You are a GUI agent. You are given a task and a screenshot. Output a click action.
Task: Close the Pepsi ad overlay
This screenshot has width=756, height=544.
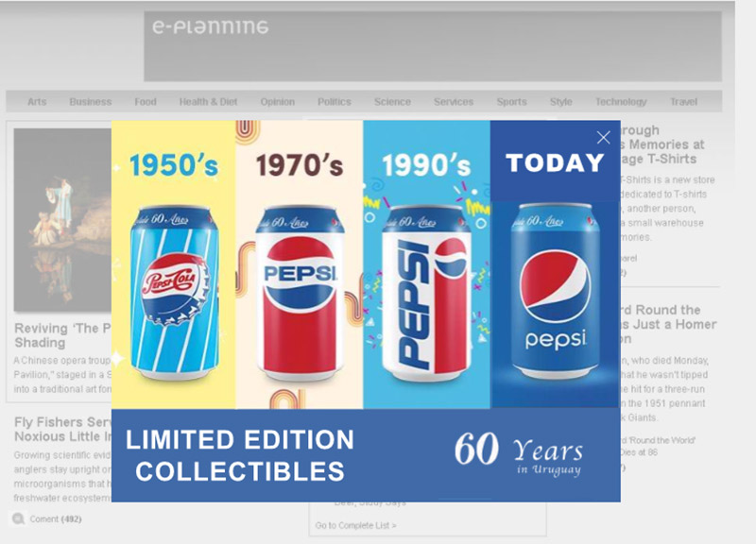(603, 137)
